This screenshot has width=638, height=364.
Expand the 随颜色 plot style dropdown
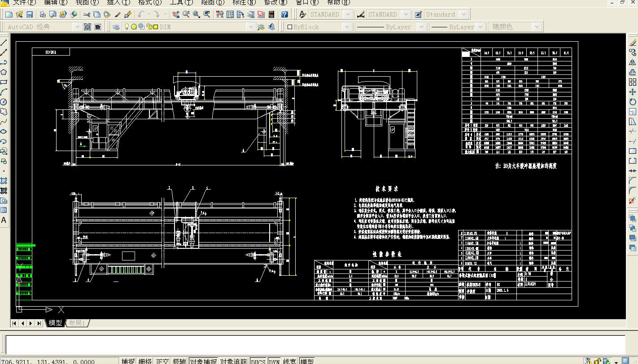[536, 27]
